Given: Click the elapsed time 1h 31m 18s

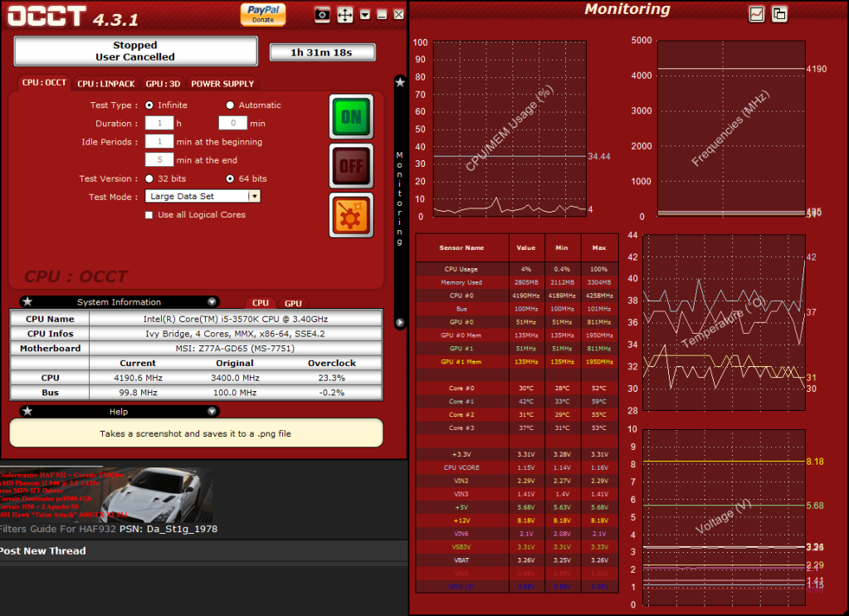Looking at the screenshot, I should click(x=322, y=52).
